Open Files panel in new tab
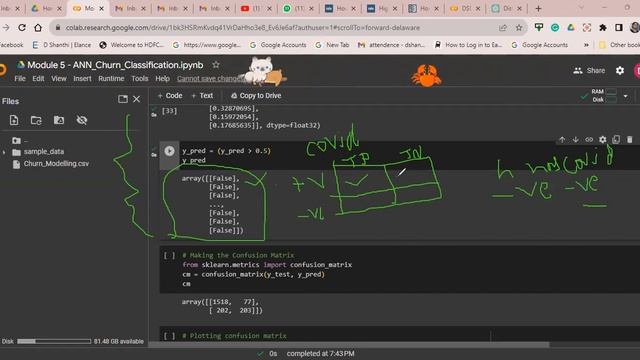 click(x=122, y=99)
